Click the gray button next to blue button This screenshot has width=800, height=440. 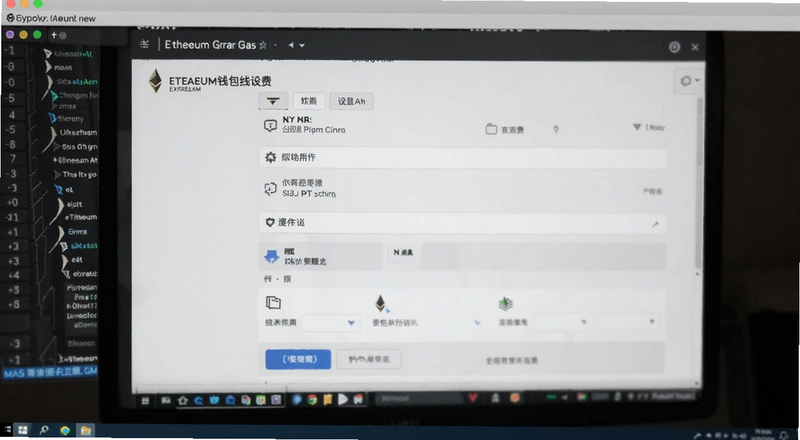[369, 359]
